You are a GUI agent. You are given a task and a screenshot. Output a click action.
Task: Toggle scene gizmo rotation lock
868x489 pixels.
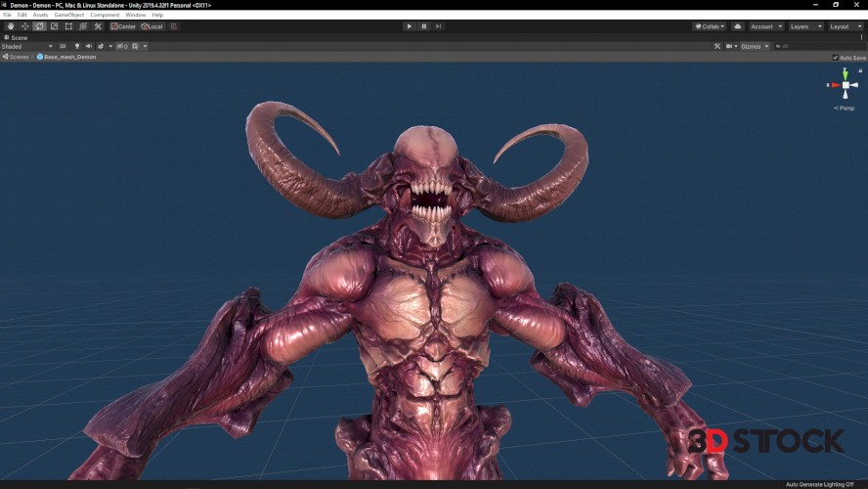point(860,70)
